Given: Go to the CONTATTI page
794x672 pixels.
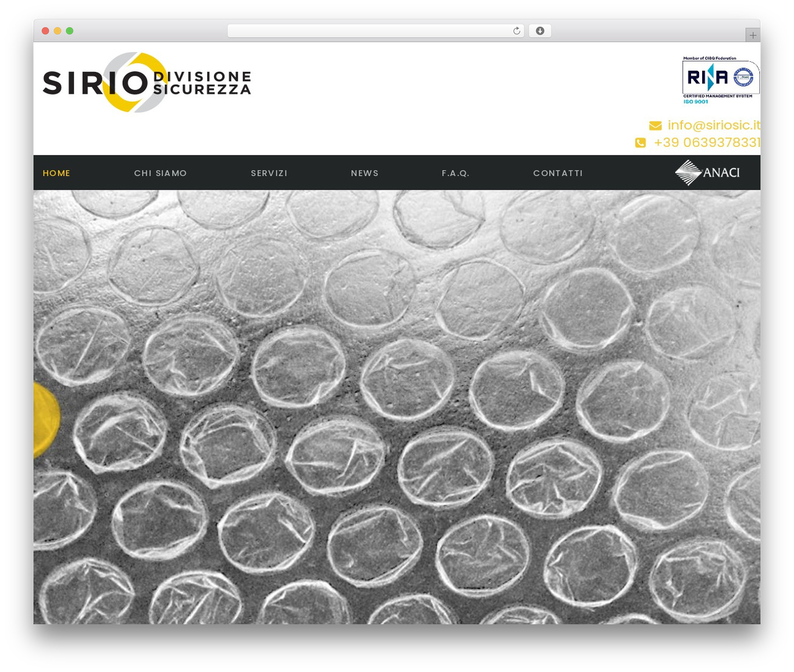Looking at the screenshot, I should [558, 173].
